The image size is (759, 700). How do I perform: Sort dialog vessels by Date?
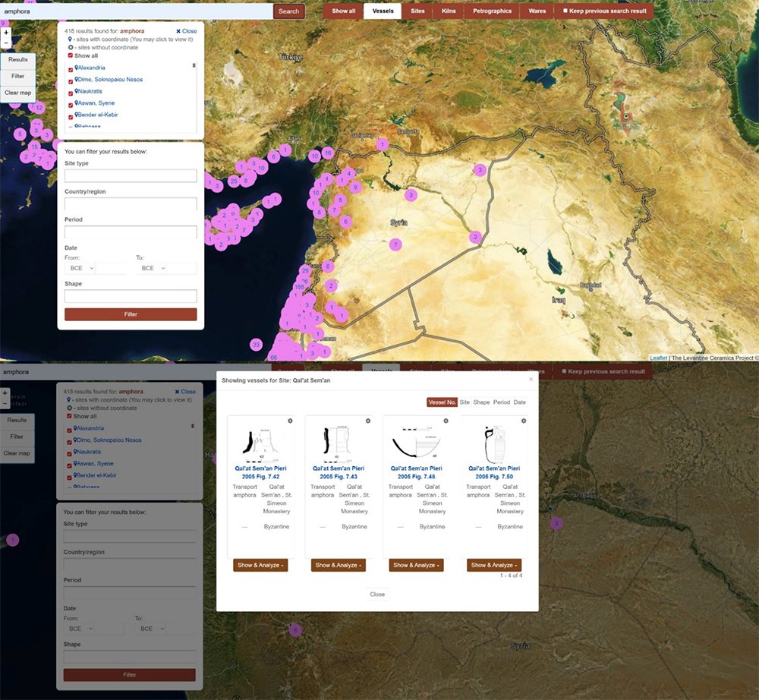click(519, 402)
